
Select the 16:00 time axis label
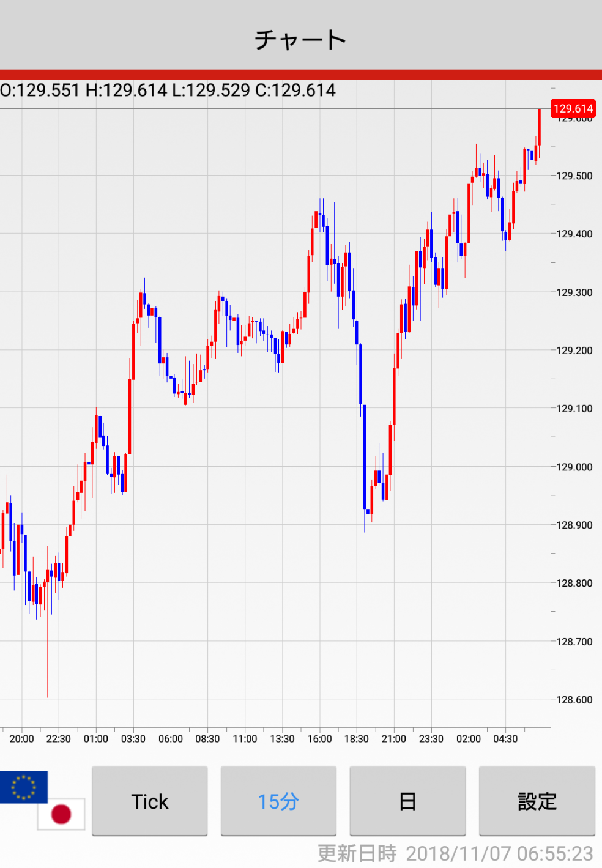[319, 739]
